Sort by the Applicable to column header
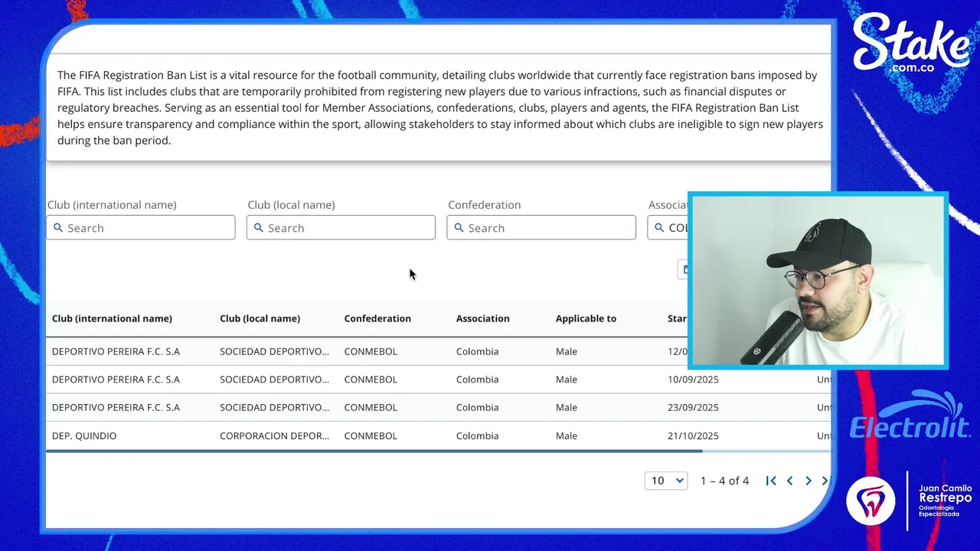Image resolution: width=980 pixels, height=551 pixels. pos(586,318)
